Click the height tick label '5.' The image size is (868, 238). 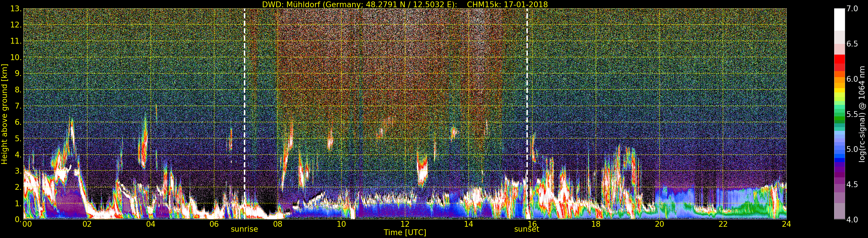[18, 138]
